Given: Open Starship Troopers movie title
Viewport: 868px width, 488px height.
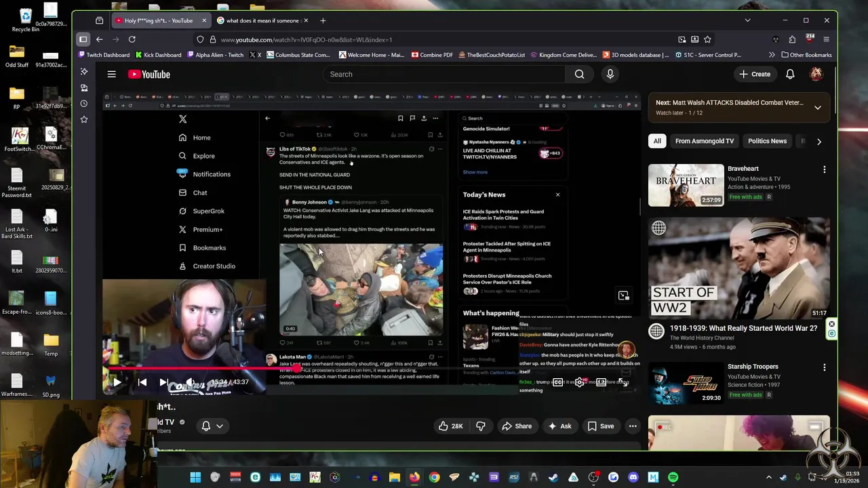Looking at the screenshot, I should [x=753, y=367].
